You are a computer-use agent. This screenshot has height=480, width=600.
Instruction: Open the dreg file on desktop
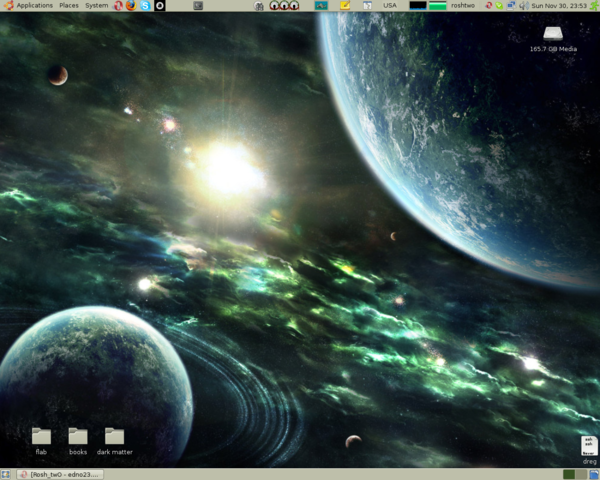pyautogui.click(x=589, y=444)
